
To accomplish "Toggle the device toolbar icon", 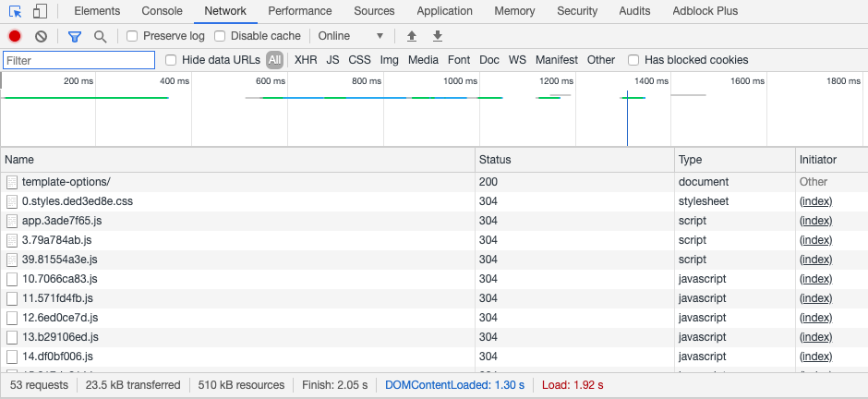I will (x=40, y=11).
